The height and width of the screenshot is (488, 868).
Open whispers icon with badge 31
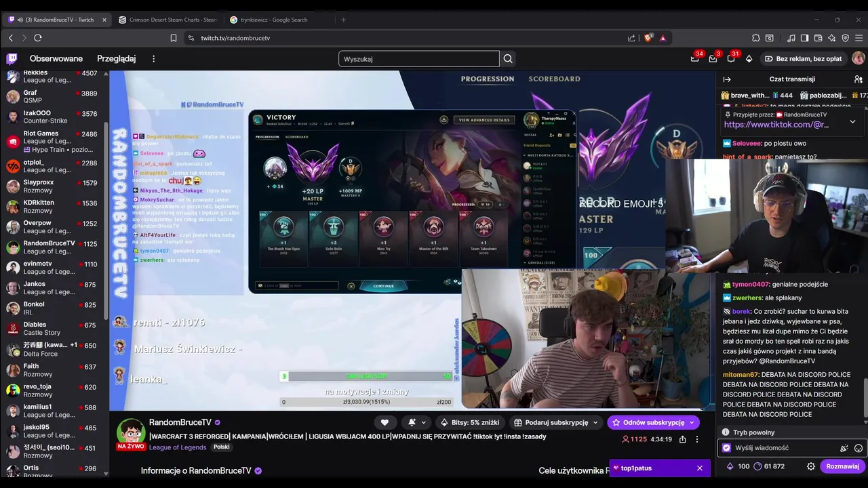(x=730, y=59)
